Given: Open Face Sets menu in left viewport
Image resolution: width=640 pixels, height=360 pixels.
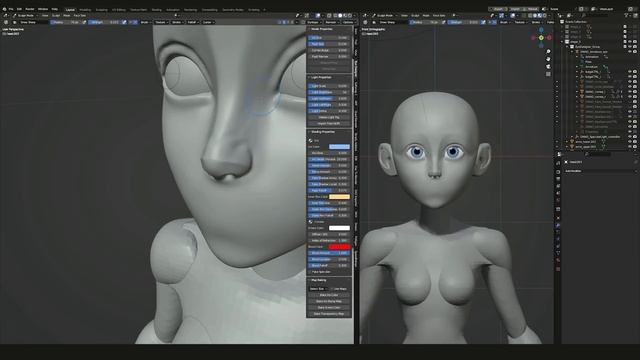Looking at the screenshot, I should click(x=80, y=16).
